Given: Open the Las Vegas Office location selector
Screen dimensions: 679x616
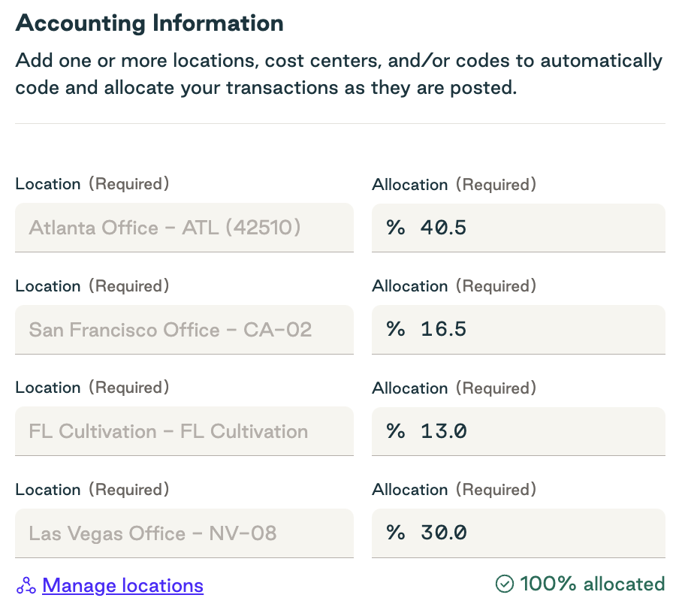Looking at the screenshot, I should point(184,533).
